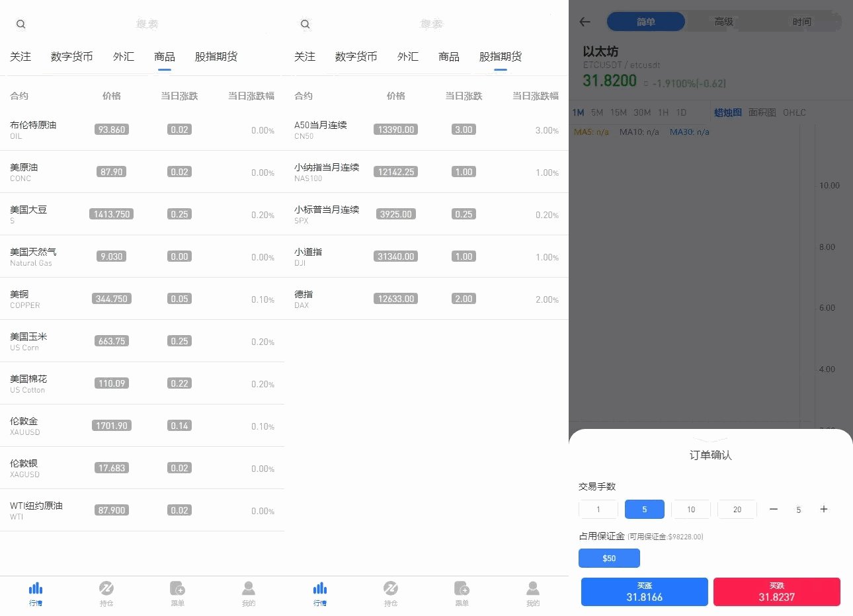Screen dimensions: 853x616
Task: Tap the back arrow above the ETCUSDT chart
Action: click(585, 22)
